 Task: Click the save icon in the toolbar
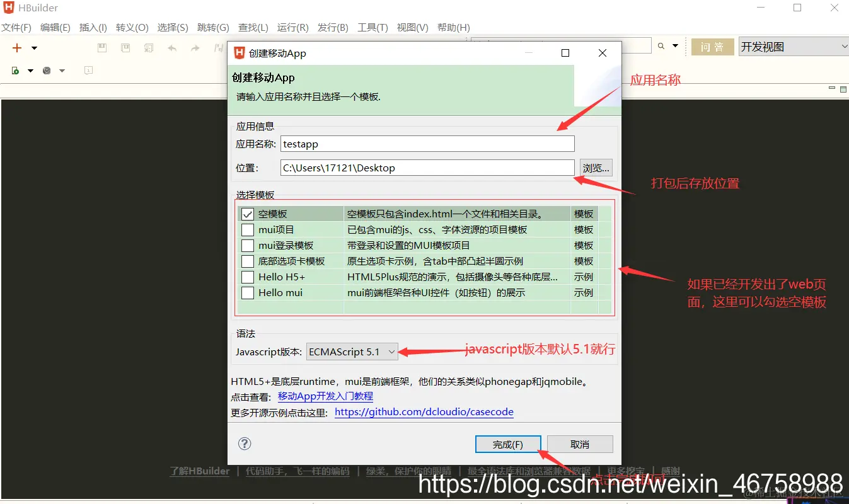pos(101,47)
